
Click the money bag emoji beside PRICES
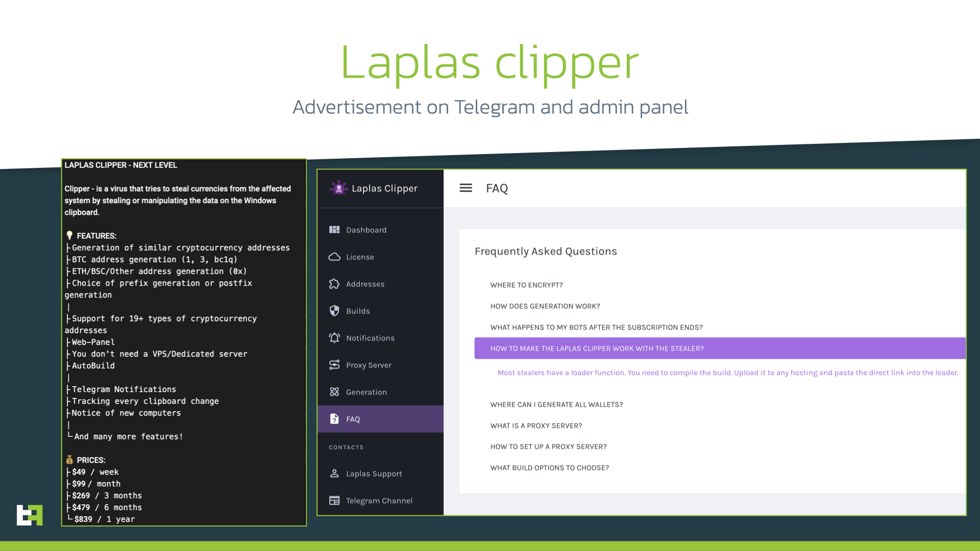(x=69, y=460)
